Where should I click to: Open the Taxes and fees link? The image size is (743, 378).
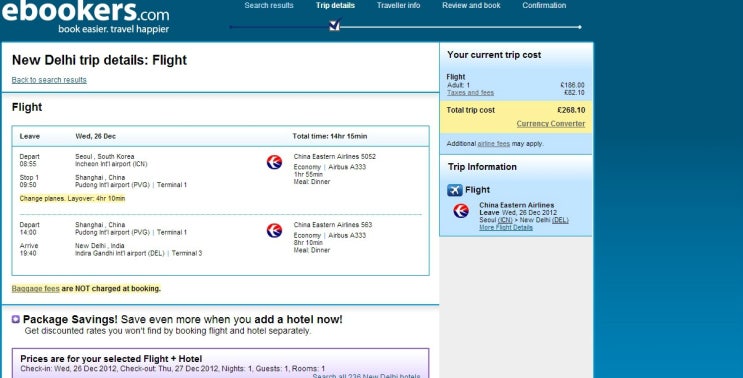471,93
